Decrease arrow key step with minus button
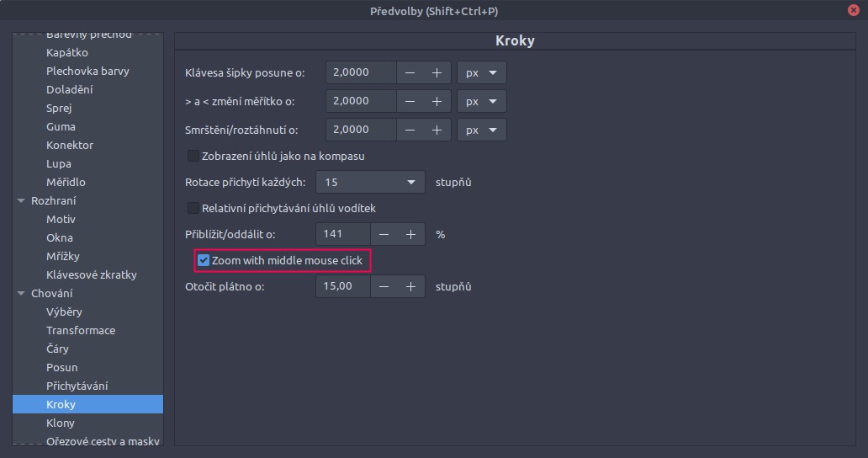 410,72
